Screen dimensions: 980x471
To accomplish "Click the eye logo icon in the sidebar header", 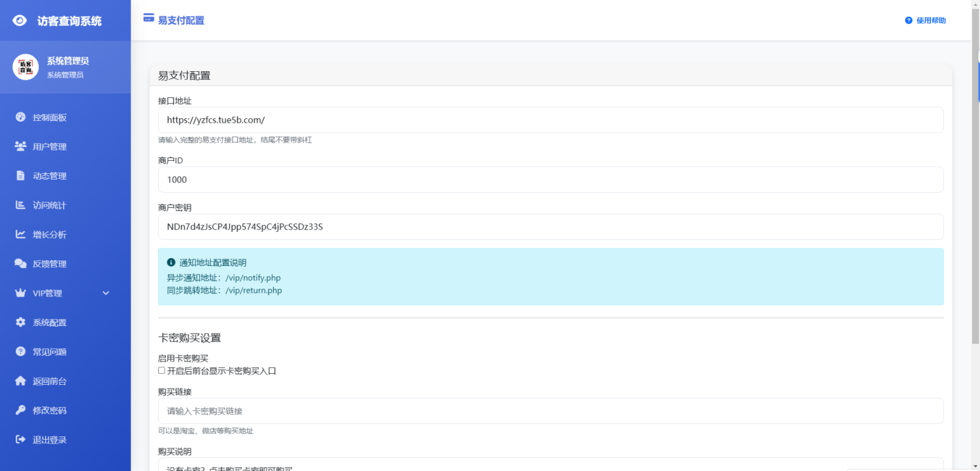I will click(20, 21).
